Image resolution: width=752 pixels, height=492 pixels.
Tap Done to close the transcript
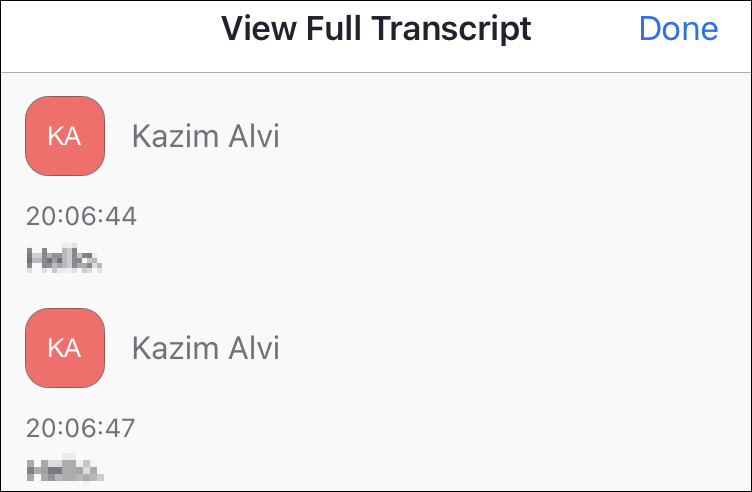tap(678, 29)
